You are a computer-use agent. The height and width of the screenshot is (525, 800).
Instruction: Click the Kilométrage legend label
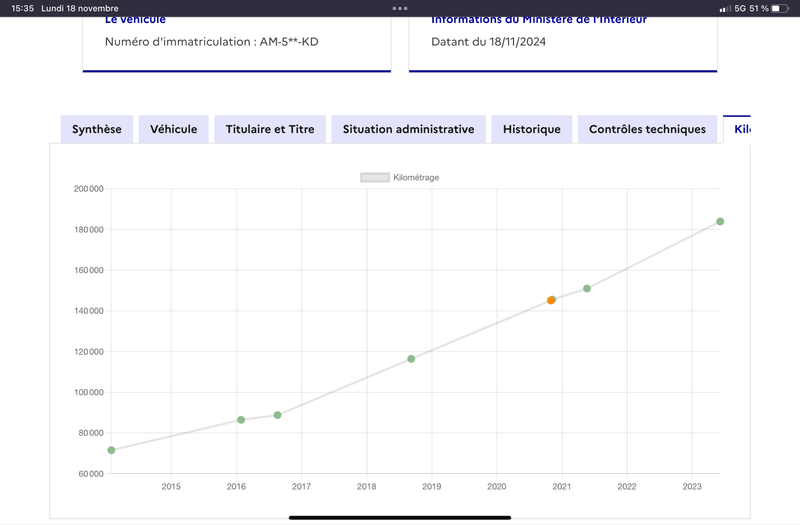coord(416,178)
